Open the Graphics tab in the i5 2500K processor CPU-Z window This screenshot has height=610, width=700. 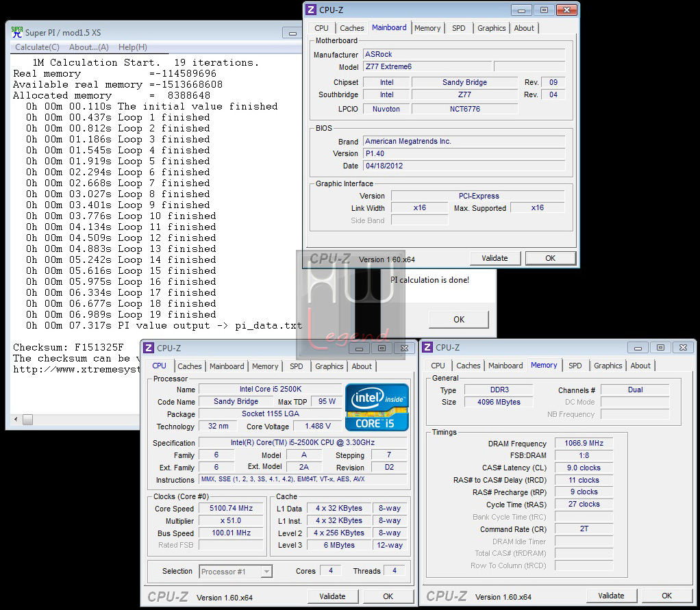point(329,366)
